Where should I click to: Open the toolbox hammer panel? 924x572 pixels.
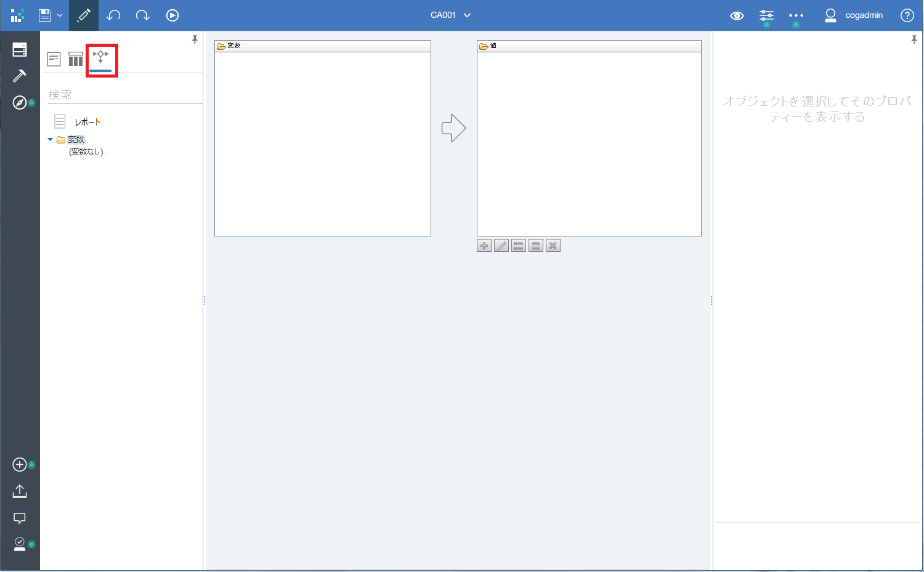(x=20, y=76)
